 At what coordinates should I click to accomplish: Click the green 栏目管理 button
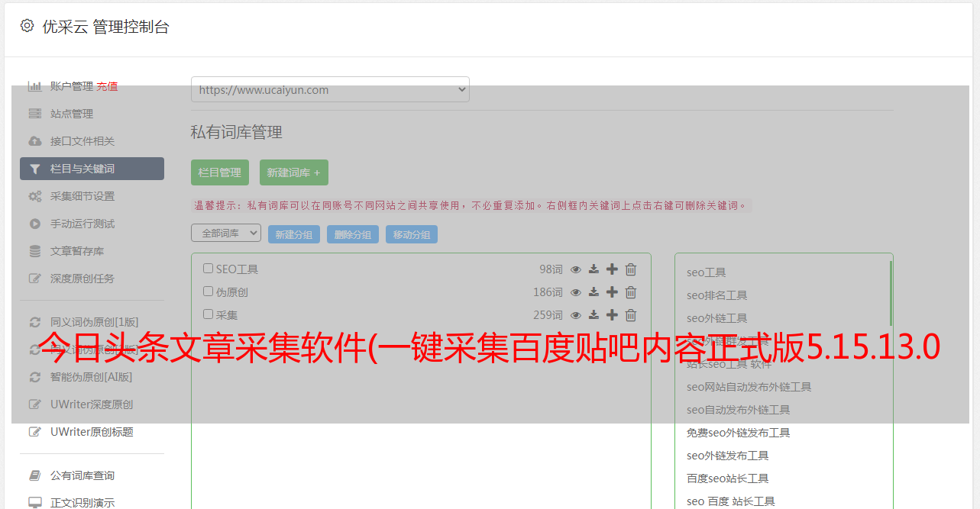tap(220, 172)
